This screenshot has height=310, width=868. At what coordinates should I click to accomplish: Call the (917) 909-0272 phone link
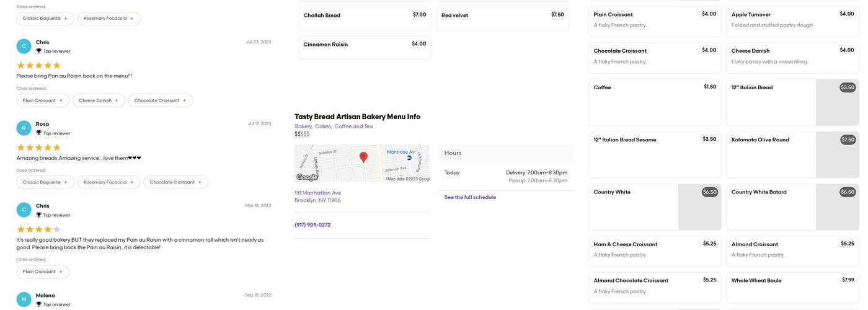click(312, 225)
